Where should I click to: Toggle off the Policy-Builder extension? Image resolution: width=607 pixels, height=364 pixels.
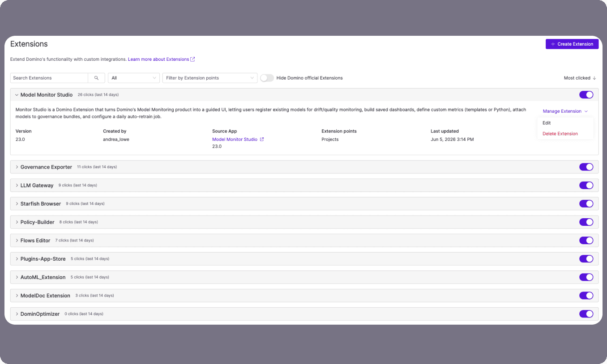586,222
